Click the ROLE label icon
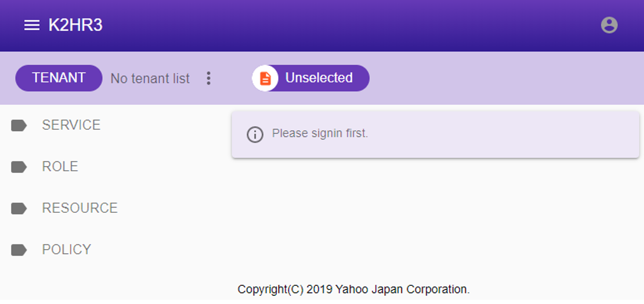This screenshot has height=304, width=644. point(19,167)
